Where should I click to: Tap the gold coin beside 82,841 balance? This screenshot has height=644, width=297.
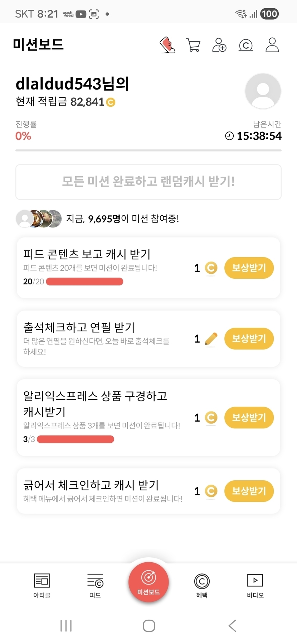pos(111,102)
